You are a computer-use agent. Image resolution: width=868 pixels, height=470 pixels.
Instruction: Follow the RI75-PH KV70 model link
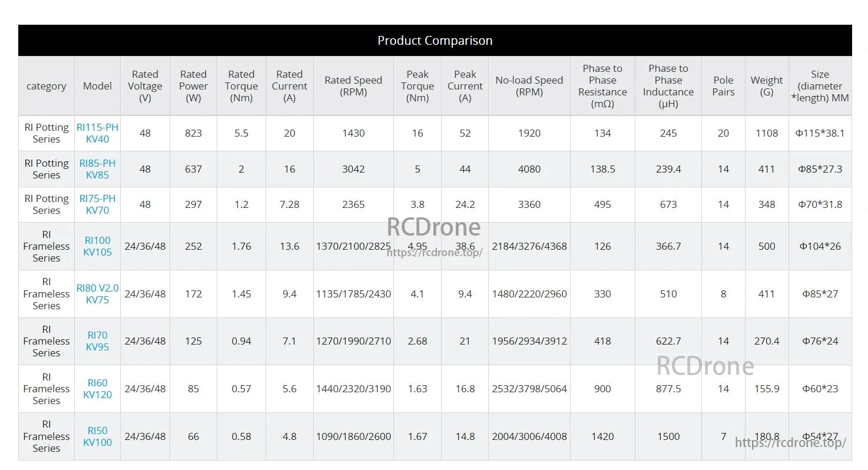pyautogui.click(x=97, y=204)
